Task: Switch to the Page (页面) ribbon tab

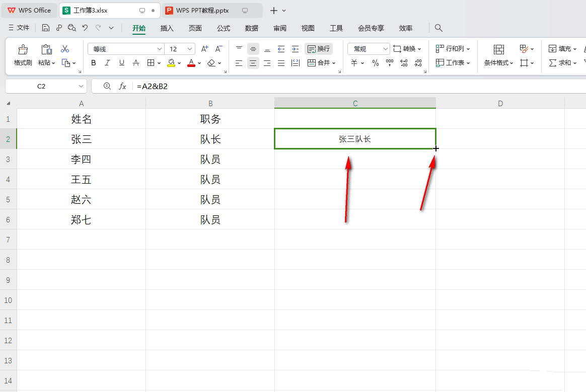Action: click(195, 28)
